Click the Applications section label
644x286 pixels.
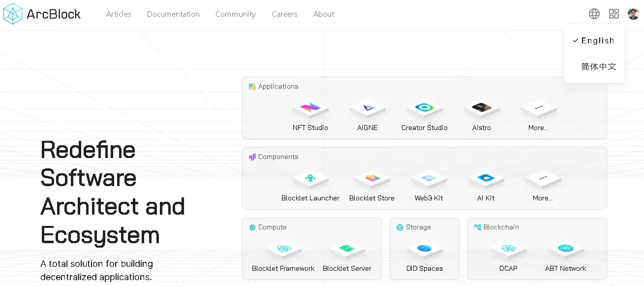278,87
